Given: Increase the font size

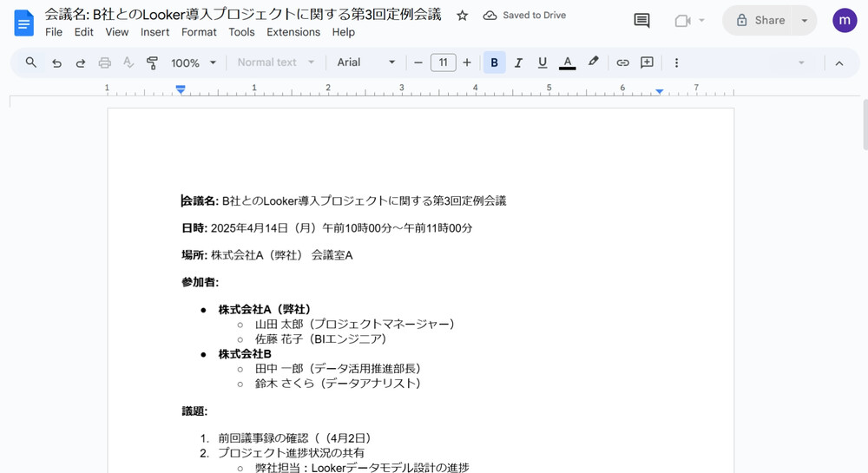Looking at the screenshot, I should [467, 62].
